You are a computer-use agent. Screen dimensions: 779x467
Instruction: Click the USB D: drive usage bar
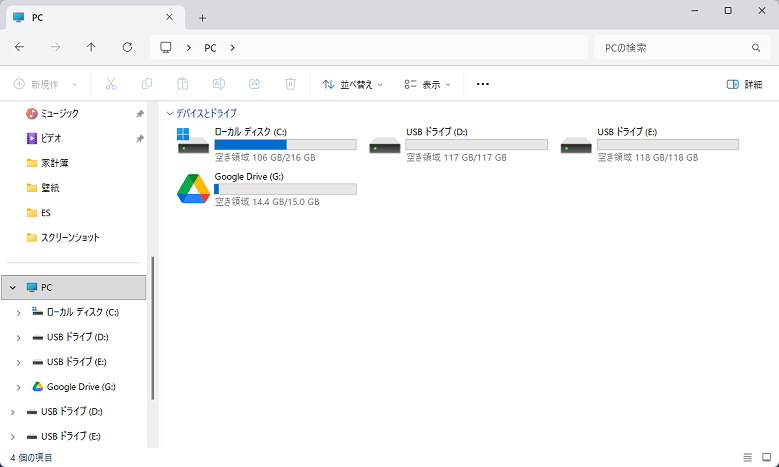pyautogui.click(x=476, y=145)
